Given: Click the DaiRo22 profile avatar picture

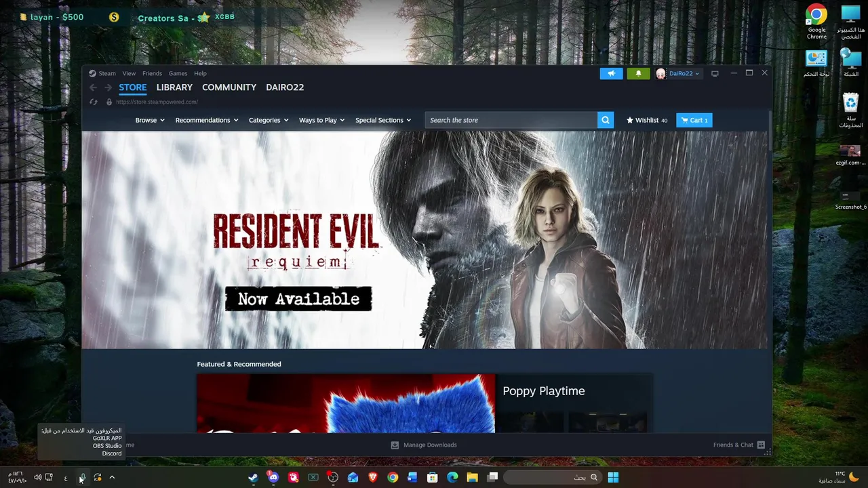Looking at the screenshot, I should [660, 74].
